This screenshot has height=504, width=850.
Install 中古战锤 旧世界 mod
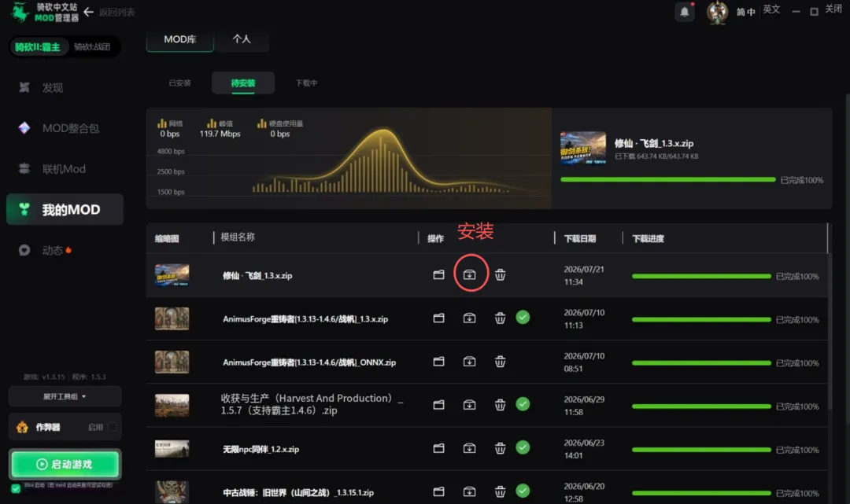[469, 491]
